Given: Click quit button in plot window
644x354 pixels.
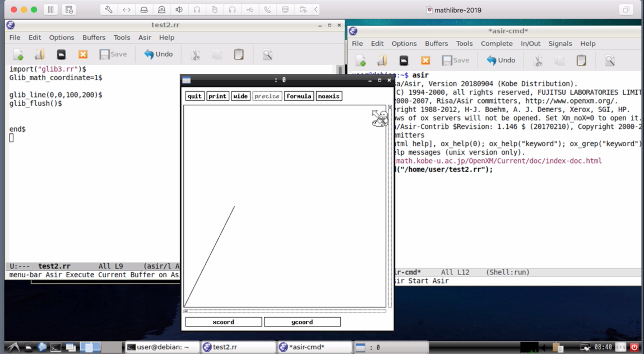Looking at the screenshot, I should tap(195, 96).
